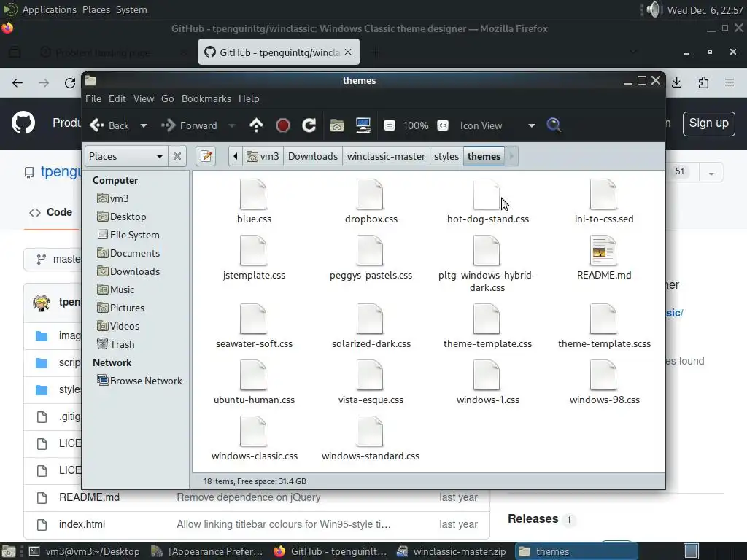Open the Go menu
Viewport: 747px width, 560px height.
click(x=167, y=98)
